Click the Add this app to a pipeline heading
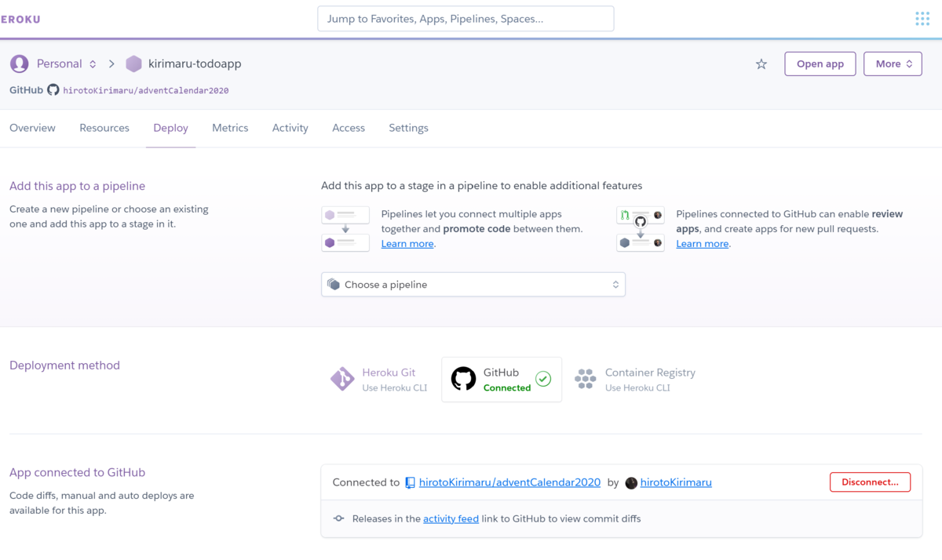Screen dimensions: 942x560 click(77, 186)
